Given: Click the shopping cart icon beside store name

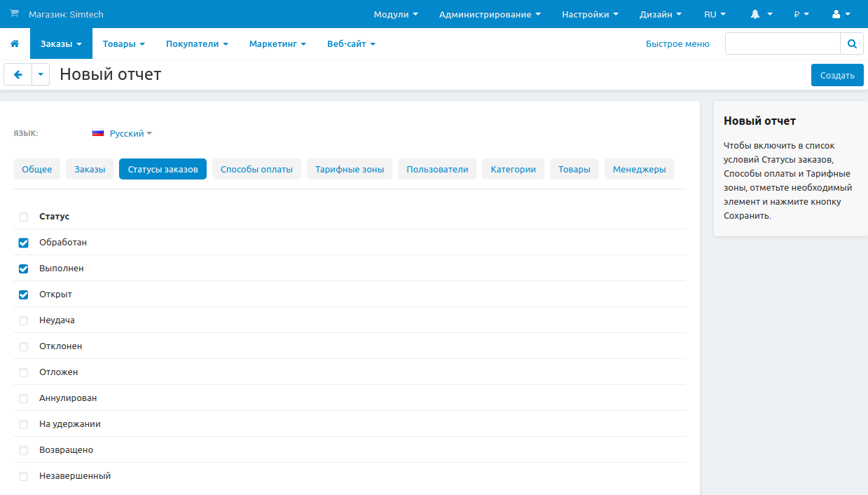Looking at the screenshot, I should (15, 13).
